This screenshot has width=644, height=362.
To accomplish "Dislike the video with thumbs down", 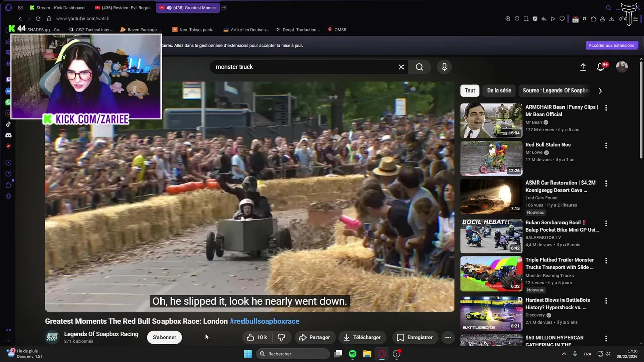I will coord(282,337).
